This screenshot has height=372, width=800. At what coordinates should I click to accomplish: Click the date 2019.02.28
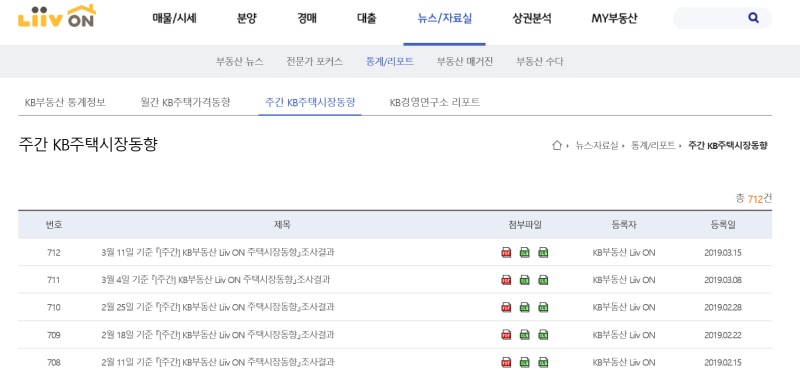click(x=723, y=308)
